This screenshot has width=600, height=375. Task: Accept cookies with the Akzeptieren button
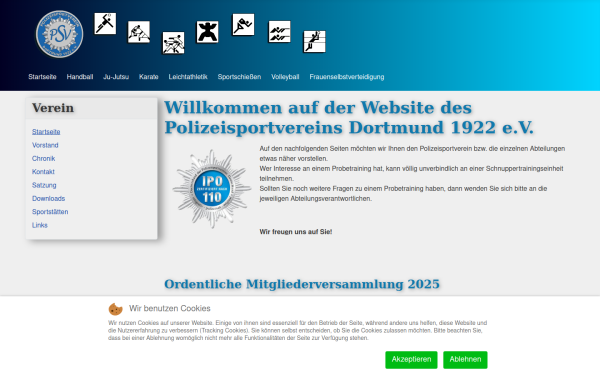[x=411, y=360]
